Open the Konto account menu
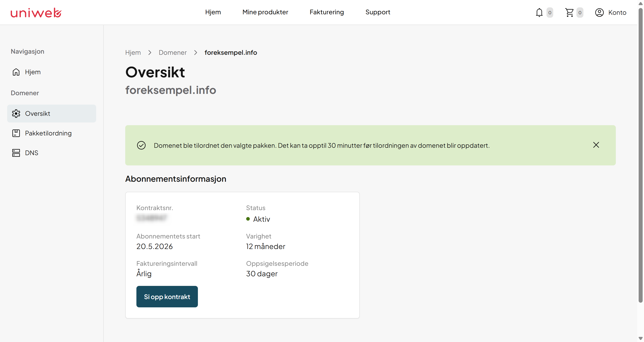The width and height of the screenshot is (644, 342). (x=611, y=13)
